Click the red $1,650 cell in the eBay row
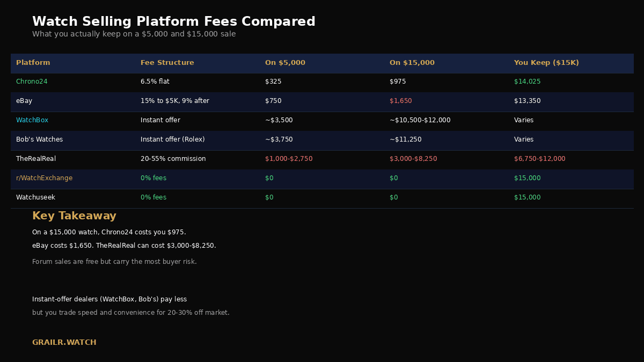644x362 pixels. [401, 101]
